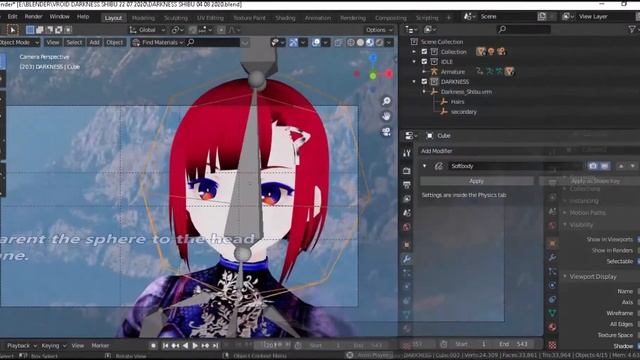The image size is (640, 360).
Task: Toggle viewport gizmos visibility
Action: click(x=293, y=42)
